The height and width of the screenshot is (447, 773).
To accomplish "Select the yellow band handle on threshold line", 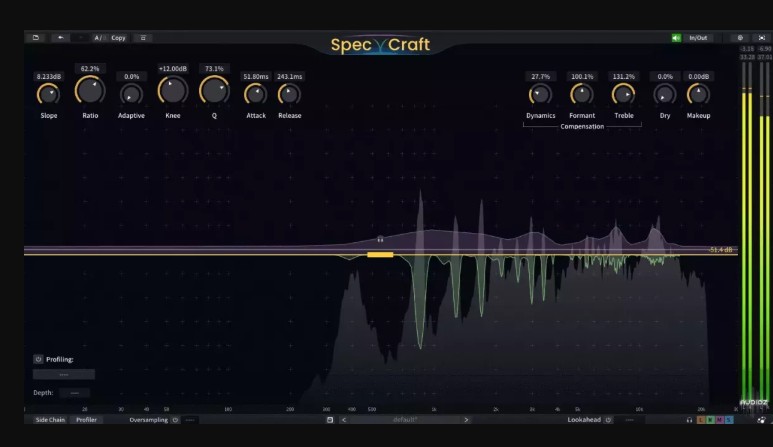I will coord(380,255).
